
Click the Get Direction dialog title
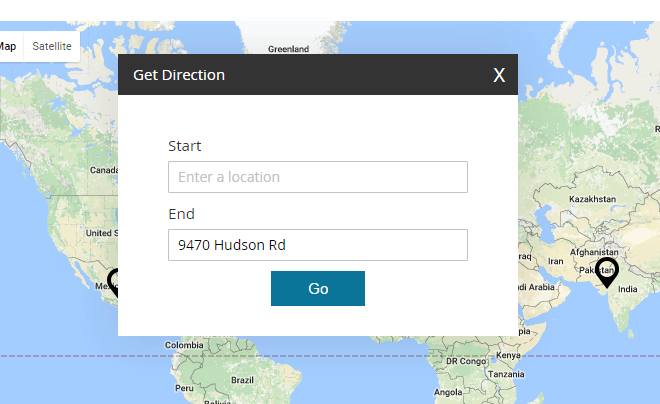click(179, 75)
